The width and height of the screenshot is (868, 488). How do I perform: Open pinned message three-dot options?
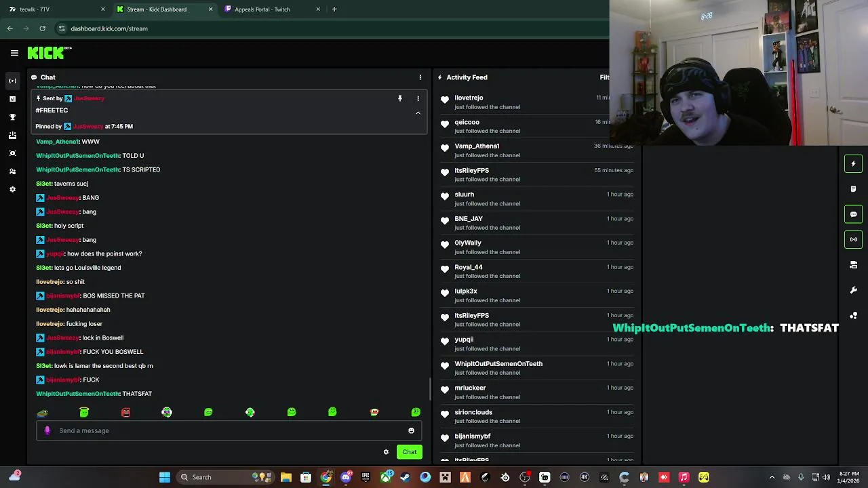pyautogui.click(x=418, y=99)
